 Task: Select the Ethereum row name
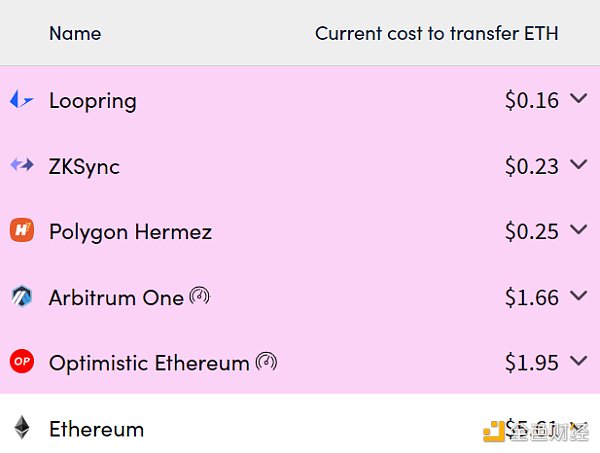point(96,429)
